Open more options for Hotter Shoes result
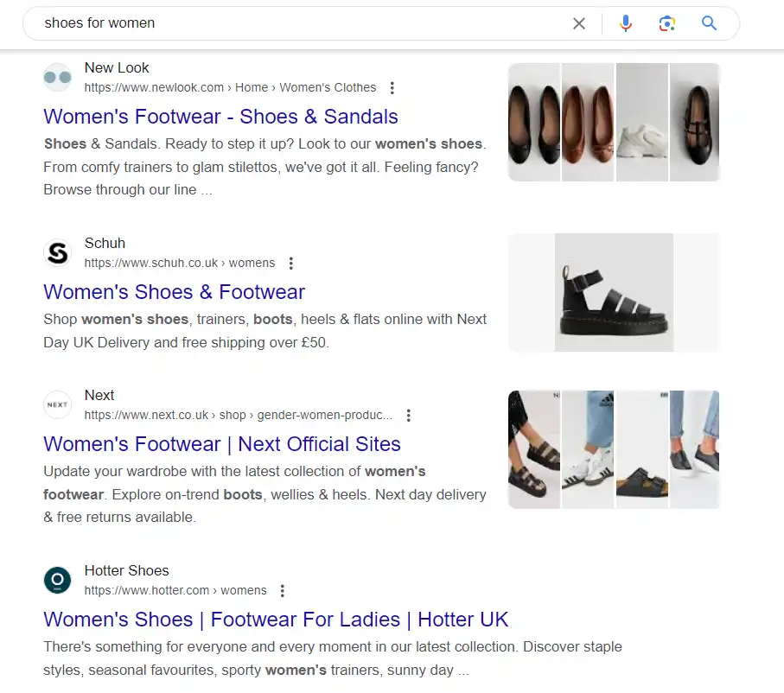 pos(283,591)
